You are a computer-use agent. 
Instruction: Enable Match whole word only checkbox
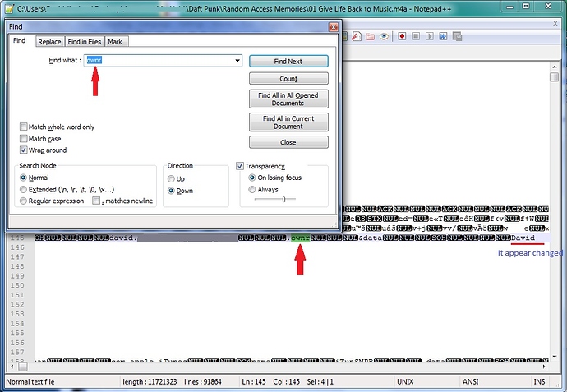pyautogui.click(x=24, y=127)
